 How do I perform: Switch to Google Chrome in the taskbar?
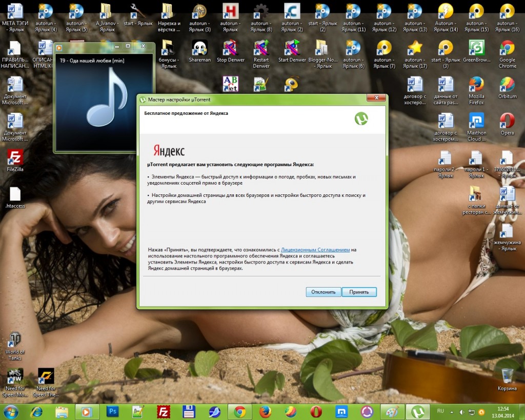pos(240,412)
